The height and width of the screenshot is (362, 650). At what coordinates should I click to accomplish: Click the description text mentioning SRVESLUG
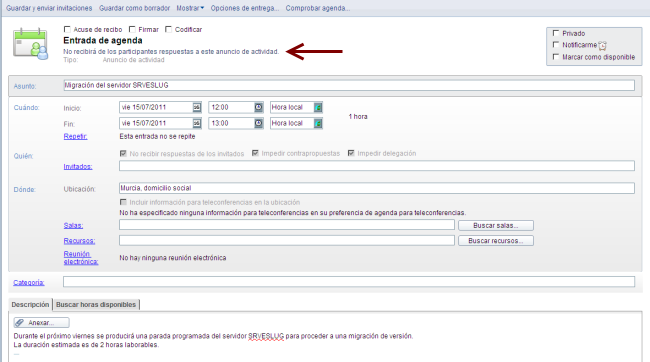click(213, 336)
